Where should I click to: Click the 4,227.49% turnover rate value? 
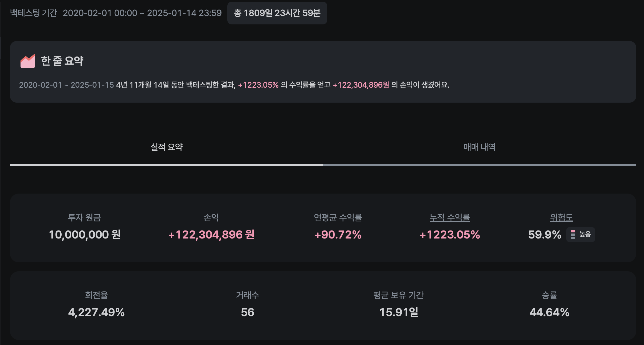[96, 312]
